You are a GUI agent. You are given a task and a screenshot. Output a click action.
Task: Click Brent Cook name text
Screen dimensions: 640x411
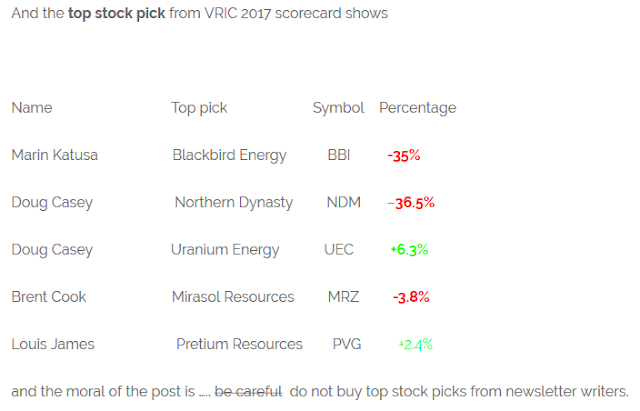click(x=49, y=297)
